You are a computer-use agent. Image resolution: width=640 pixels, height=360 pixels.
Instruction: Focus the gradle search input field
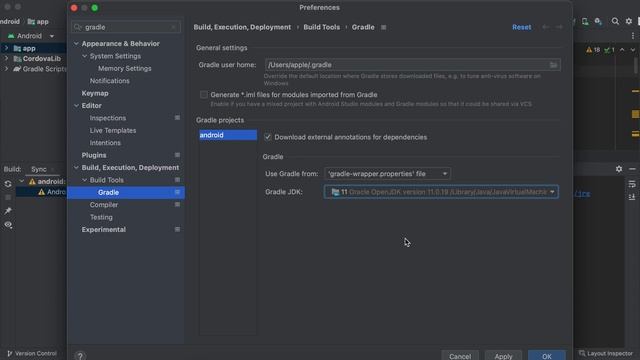(x=126, y=27)
